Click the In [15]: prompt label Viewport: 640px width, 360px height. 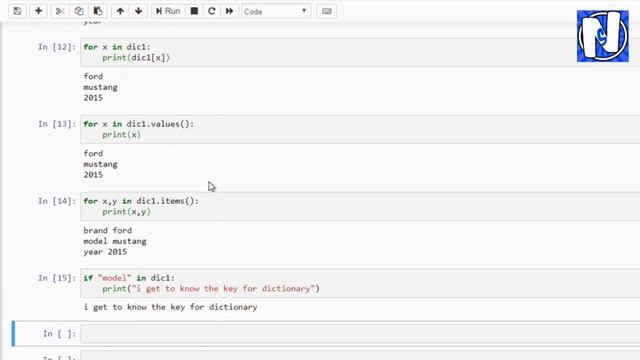coord(57,278)
